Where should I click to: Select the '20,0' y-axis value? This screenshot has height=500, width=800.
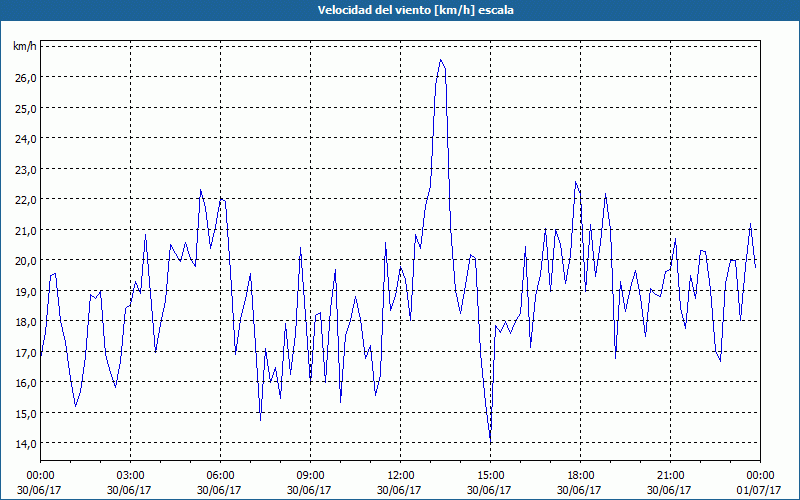(25, 261)
